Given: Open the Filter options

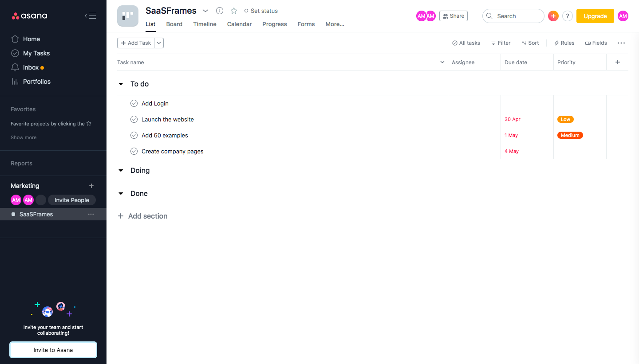Looking at the screenshot, I should tap(501, 43).
